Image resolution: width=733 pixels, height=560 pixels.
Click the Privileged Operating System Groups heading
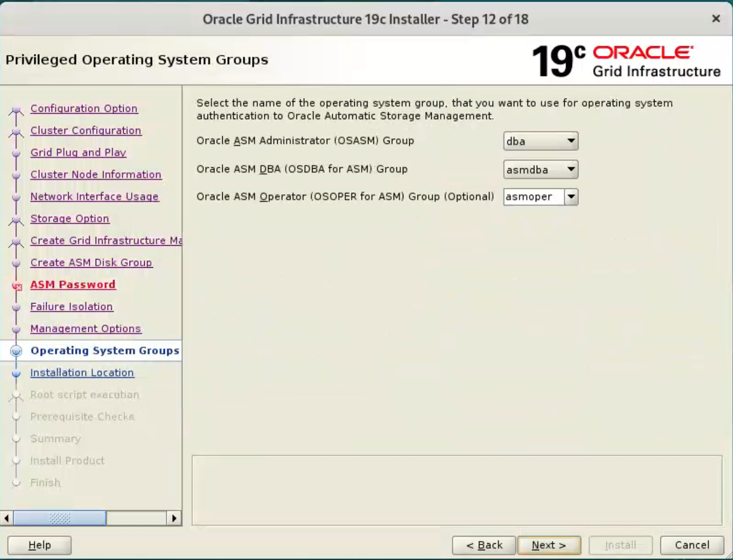pos(137,60)
